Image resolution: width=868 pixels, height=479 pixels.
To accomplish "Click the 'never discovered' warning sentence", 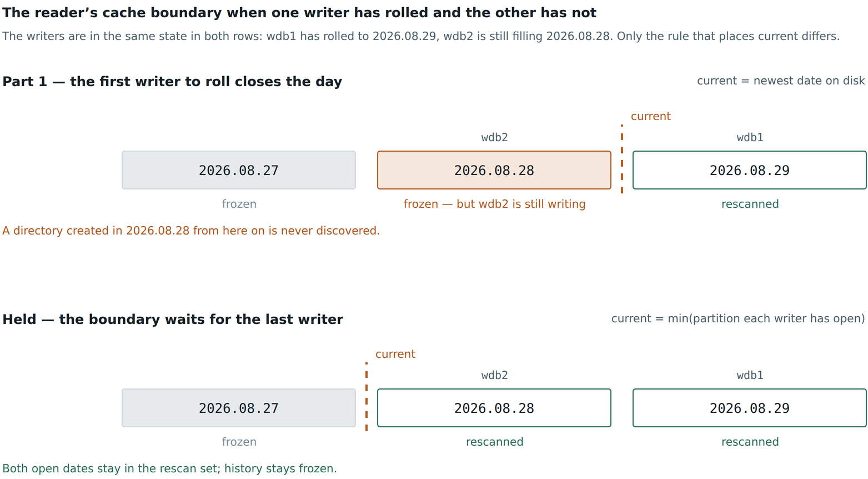I will point(191,231).
